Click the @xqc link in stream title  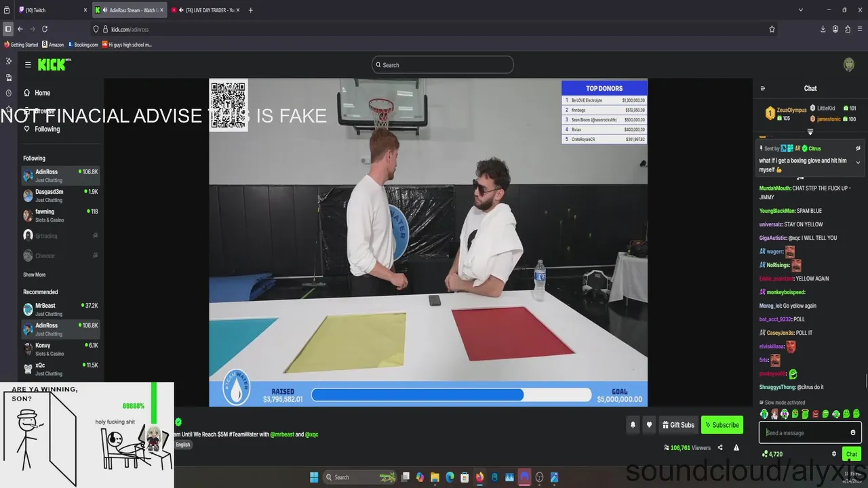(x=312, y=434)
